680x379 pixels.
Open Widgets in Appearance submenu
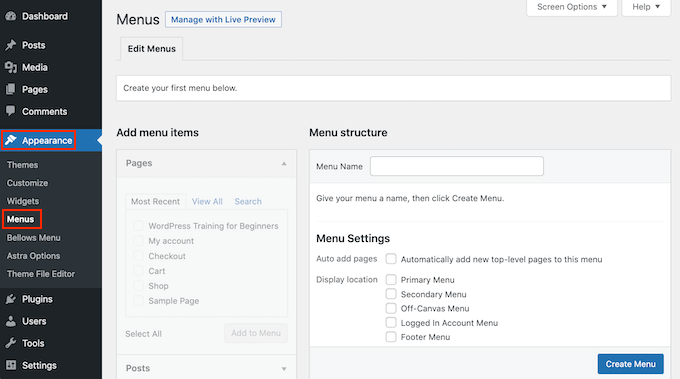[23, 201]
